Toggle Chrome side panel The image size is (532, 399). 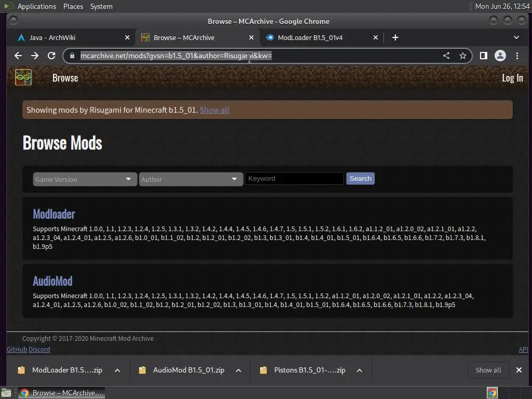coord(484,56)
